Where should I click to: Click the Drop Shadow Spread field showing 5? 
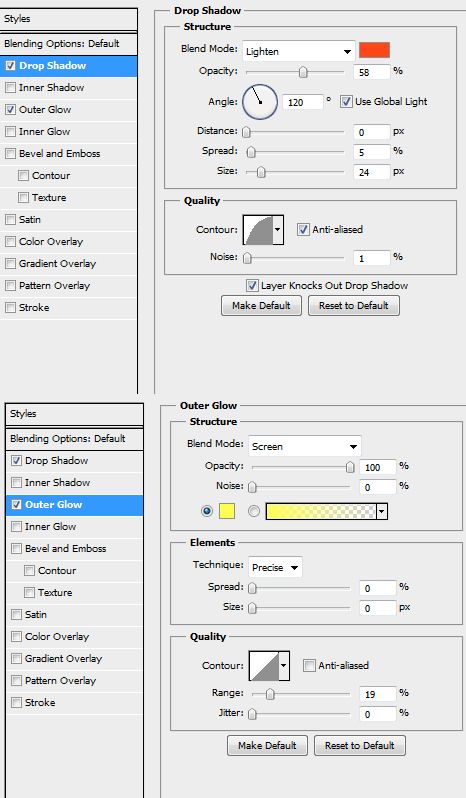(x=371, y=152)
